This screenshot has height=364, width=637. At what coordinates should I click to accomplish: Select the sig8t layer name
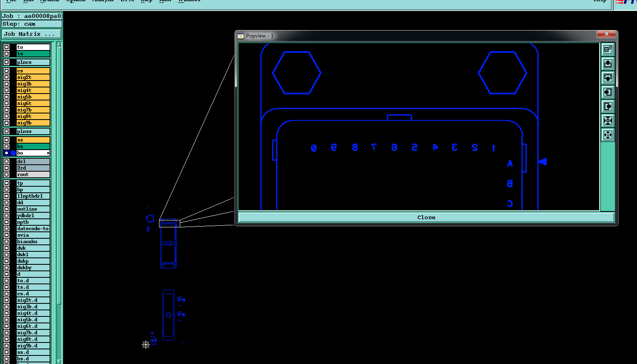coord(33,116)
